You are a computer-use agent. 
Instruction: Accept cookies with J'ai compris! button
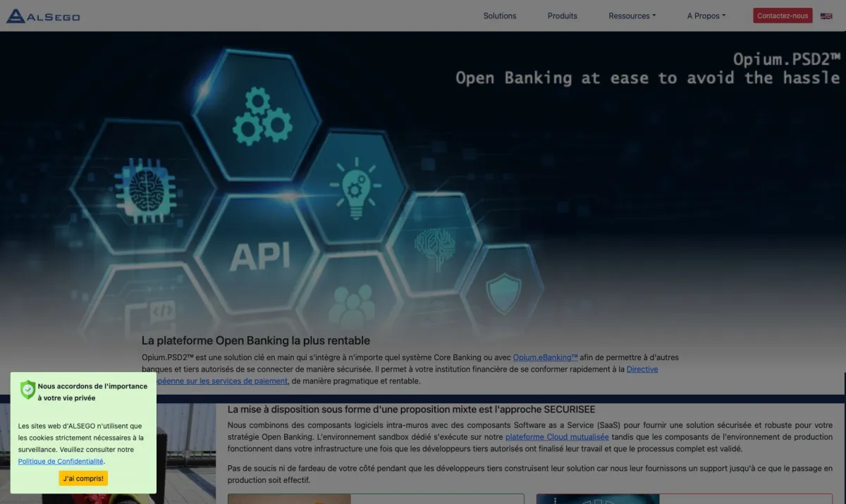coord(83,479)
